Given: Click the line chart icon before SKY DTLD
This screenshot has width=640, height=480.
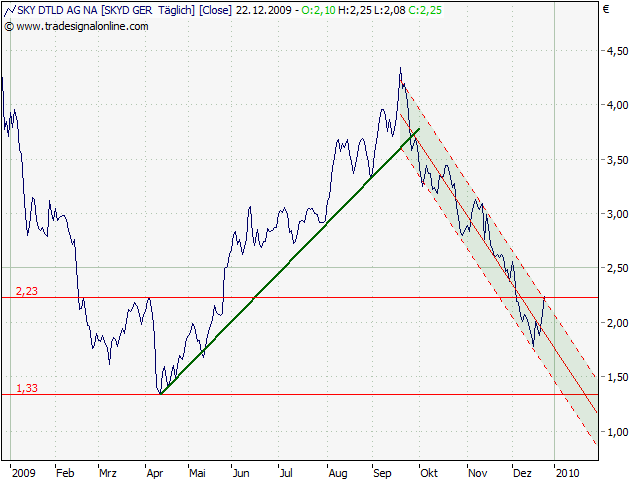Looking at the screenshot, I should click(9, 11).
